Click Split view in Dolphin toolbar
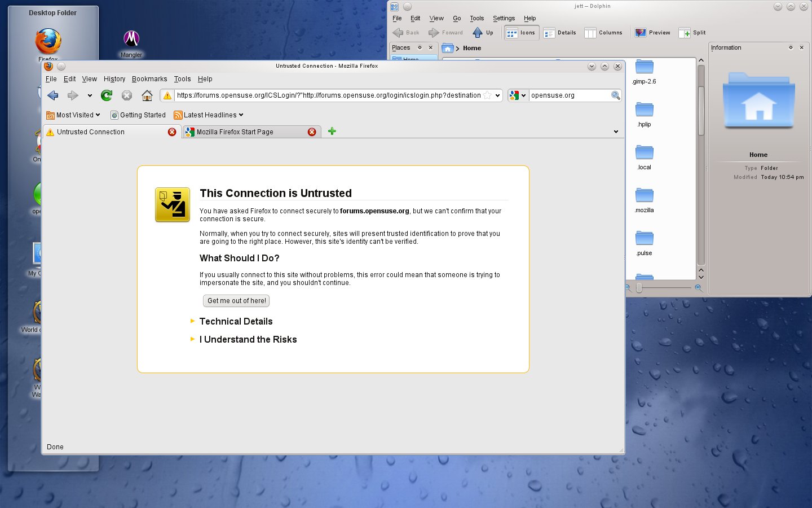 coord(692,33)
